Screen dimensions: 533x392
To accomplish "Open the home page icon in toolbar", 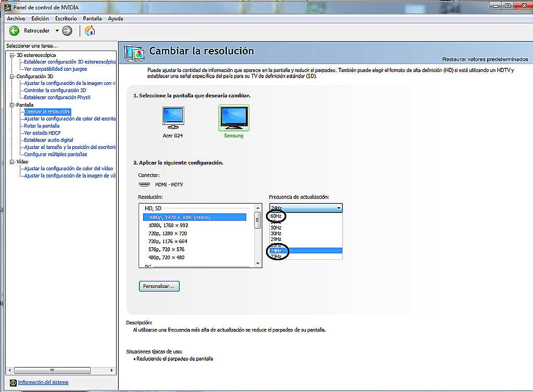I will (90, 31).
